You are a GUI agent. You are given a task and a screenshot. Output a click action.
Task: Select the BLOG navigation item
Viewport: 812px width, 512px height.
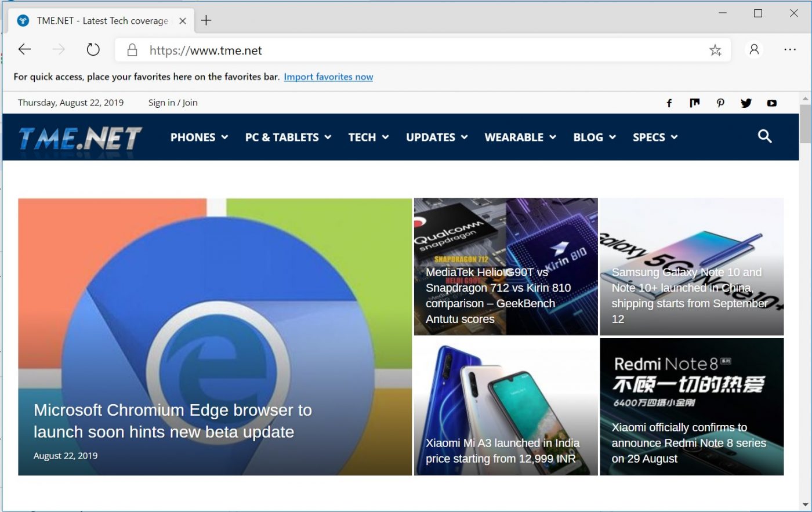tap(594, 137)
